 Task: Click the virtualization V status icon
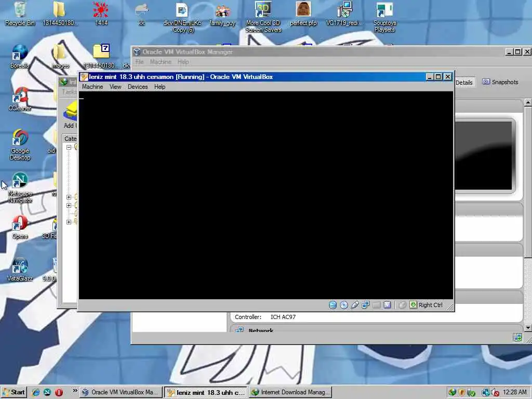point(387,305)
